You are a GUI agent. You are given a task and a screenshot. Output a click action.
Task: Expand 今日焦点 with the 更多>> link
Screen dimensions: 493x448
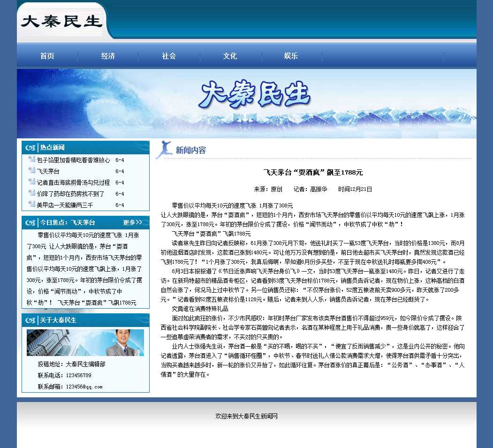coord(132,222)
